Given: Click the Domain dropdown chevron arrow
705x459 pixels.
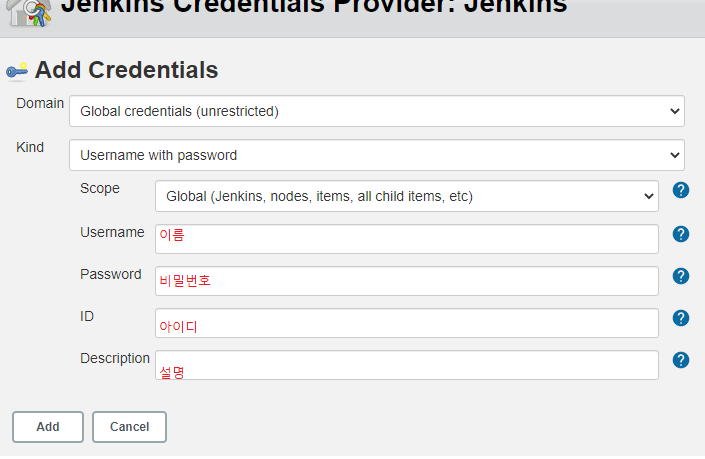Looking at the screenshot, I should point(674,111).
